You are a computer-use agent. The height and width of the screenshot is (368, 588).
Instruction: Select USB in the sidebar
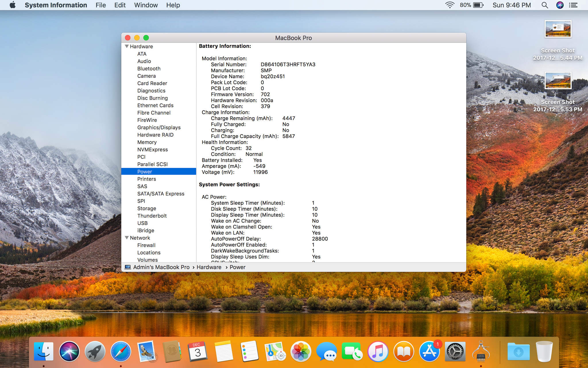click(142, 223)
